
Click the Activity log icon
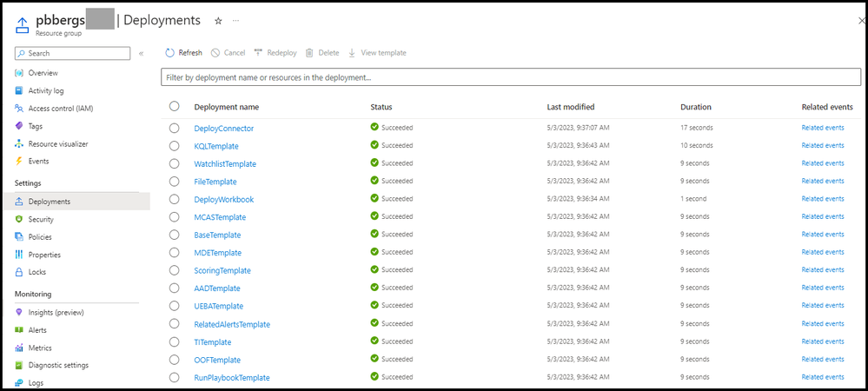coord(19,91)
